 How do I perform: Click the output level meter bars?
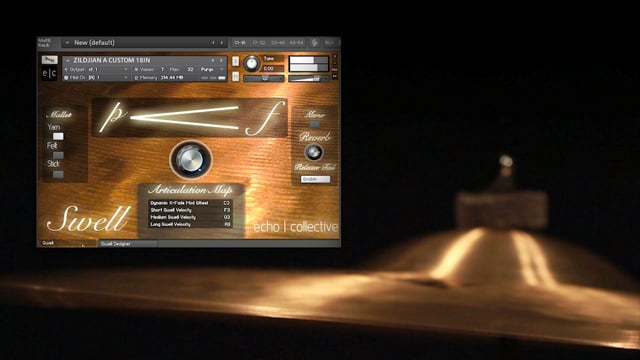pyautogui.click(x=309, y=64)
